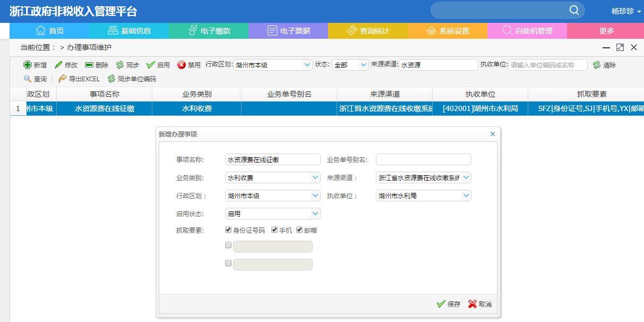
Task: Click dialog 业务单号别名 text field
Action: 424,159
